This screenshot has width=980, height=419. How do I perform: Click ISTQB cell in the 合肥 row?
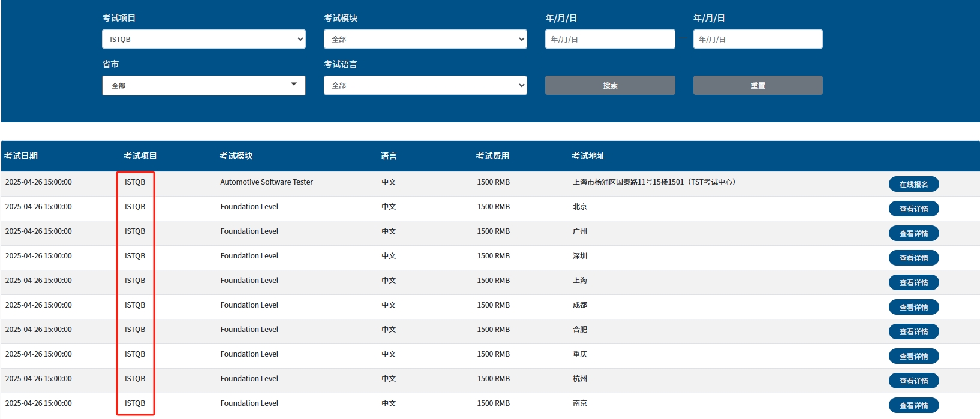[x=135, y=330]
